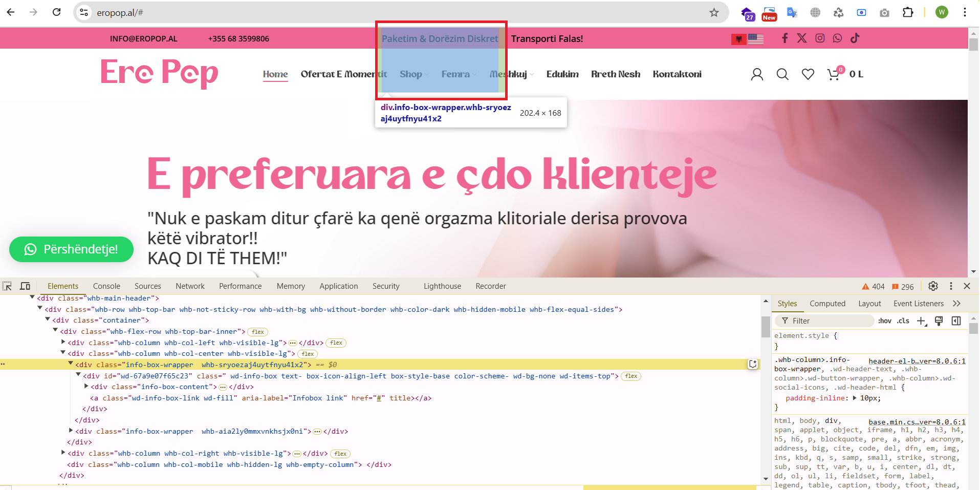The image size is (980, 490).
Task: Switch language with the US flag
Action: coord(755,39)
